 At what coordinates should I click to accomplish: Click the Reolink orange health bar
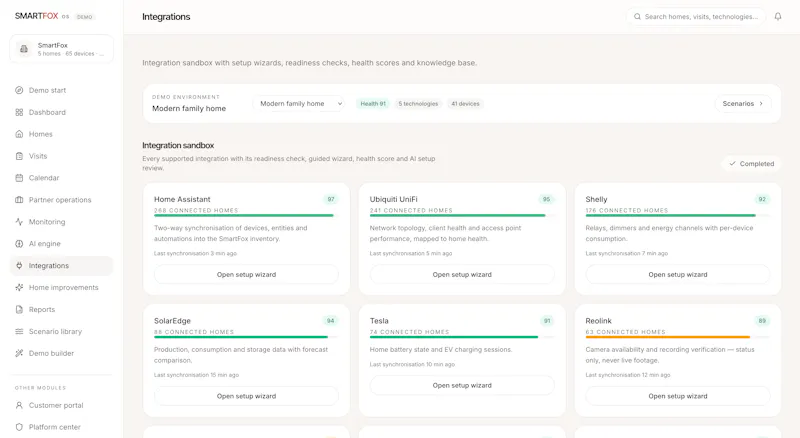point(678,337)
